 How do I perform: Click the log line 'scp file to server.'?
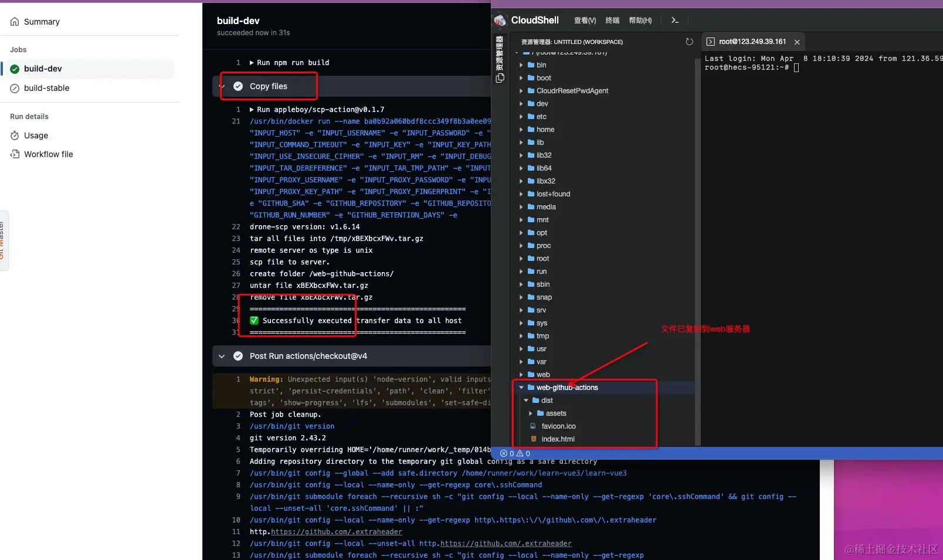[x=290, y=262]
